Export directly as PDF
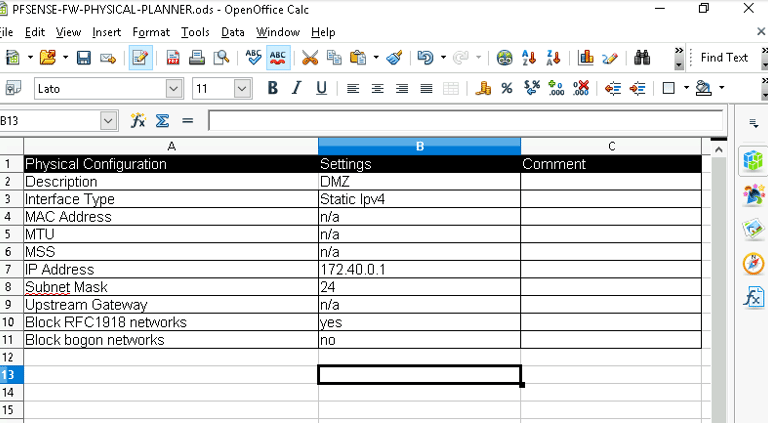The width and height of the screenshot is (768, 423). pyautogui.click(x=172, y=58)
